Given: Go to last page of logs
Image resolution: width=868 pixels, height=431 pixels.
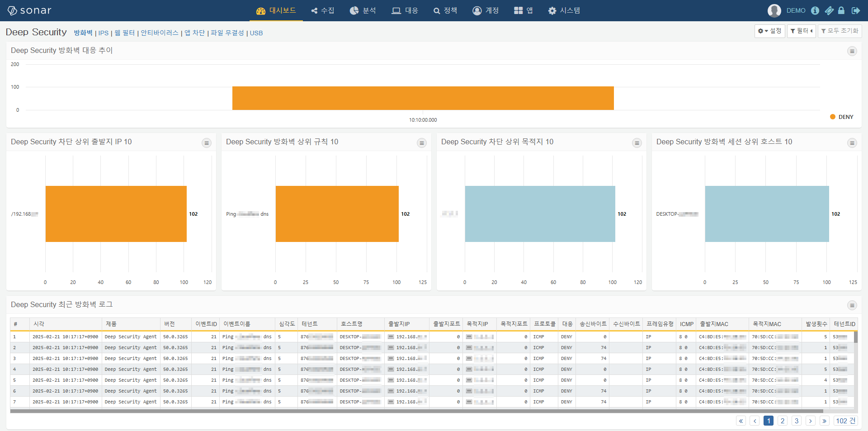Looking at the screenshot, I should coord(825,421).
